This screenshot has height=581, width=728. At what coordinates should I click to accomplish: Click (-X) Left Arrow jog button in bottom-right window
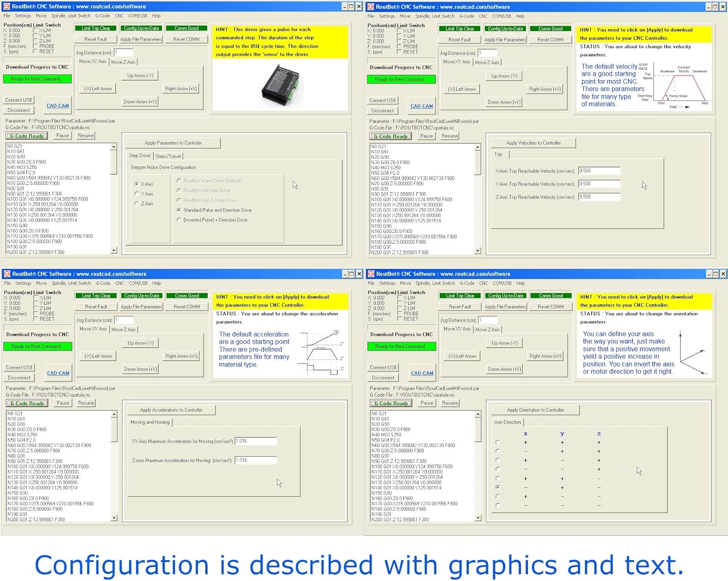(x=463, y=356)
